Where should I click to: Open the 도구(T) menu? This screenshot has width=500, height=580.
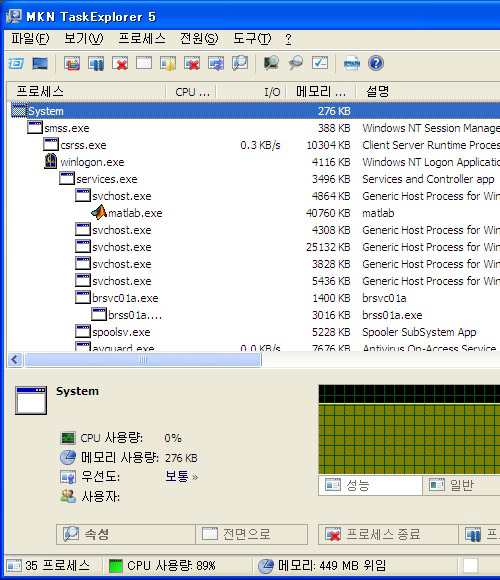point(252,38)
